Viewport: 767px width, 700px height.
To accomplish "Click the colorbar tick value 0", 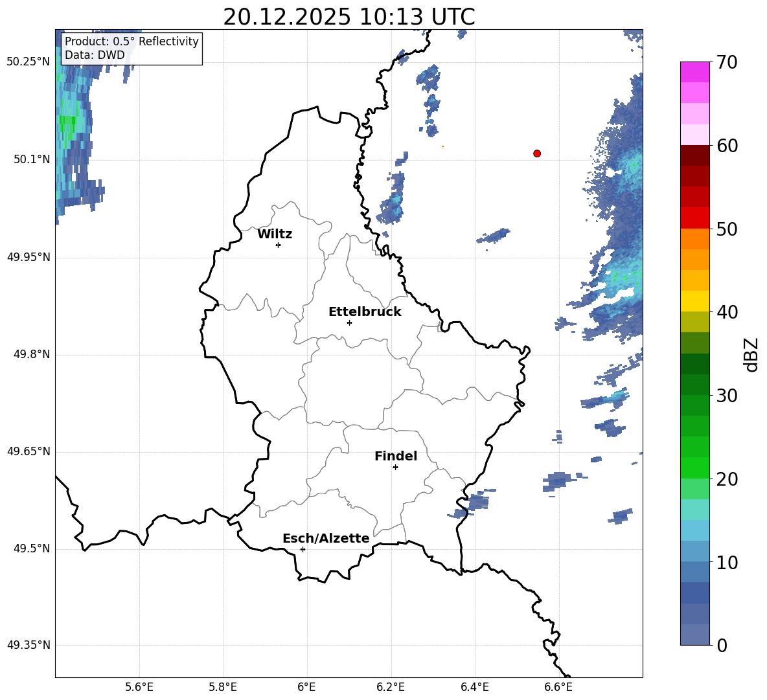I will pos(722,645).
